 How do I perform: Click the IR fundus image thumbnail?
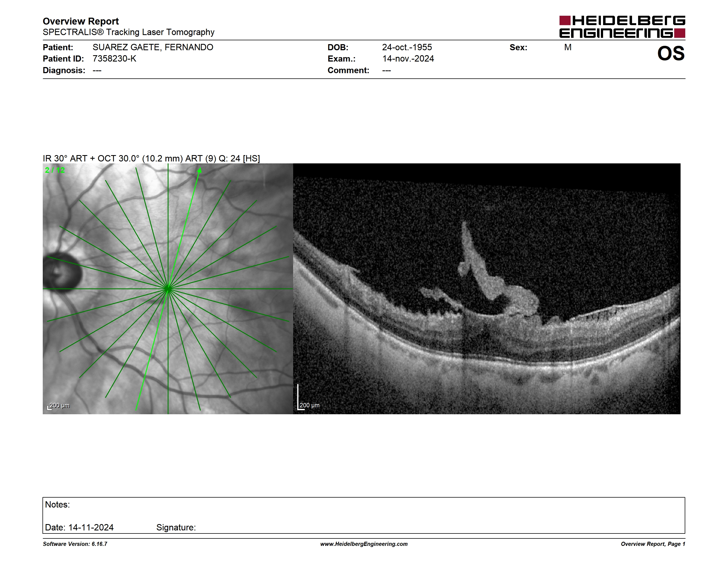click(x=168, y=289)
